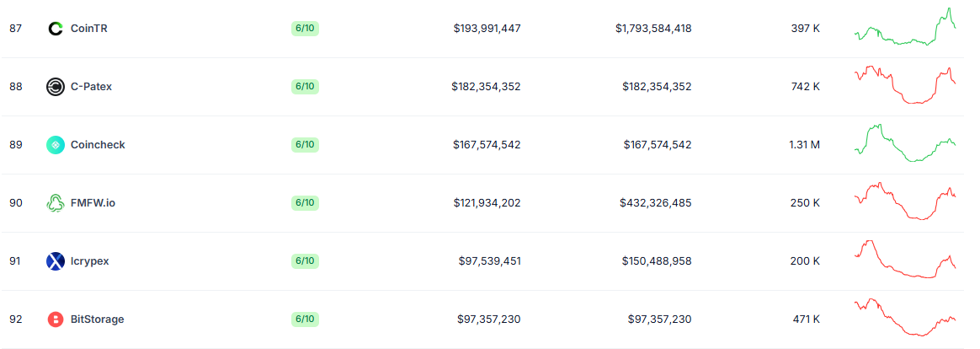Click the Coincheck green sparkline chart
This screenshot has height=349, width=980.
tap(905, 142)
